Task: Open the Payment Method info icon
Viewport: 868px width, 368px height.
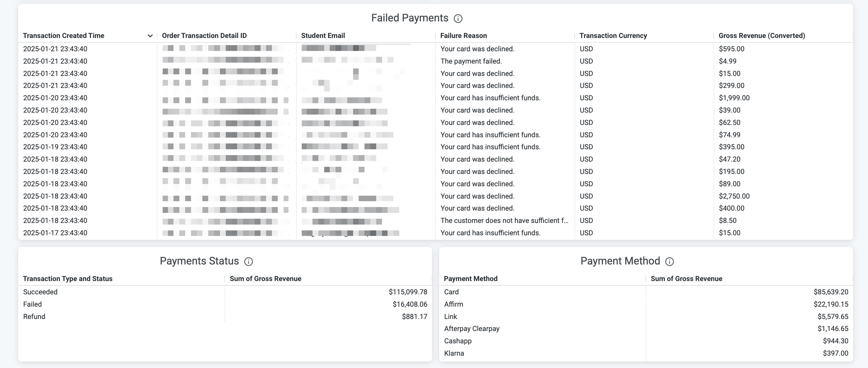Action: (669, 262)
